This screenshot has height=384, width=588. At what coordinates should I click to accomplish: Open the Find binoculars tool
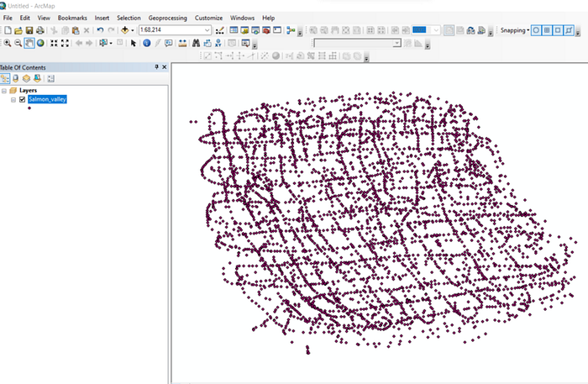pos(196,43)
